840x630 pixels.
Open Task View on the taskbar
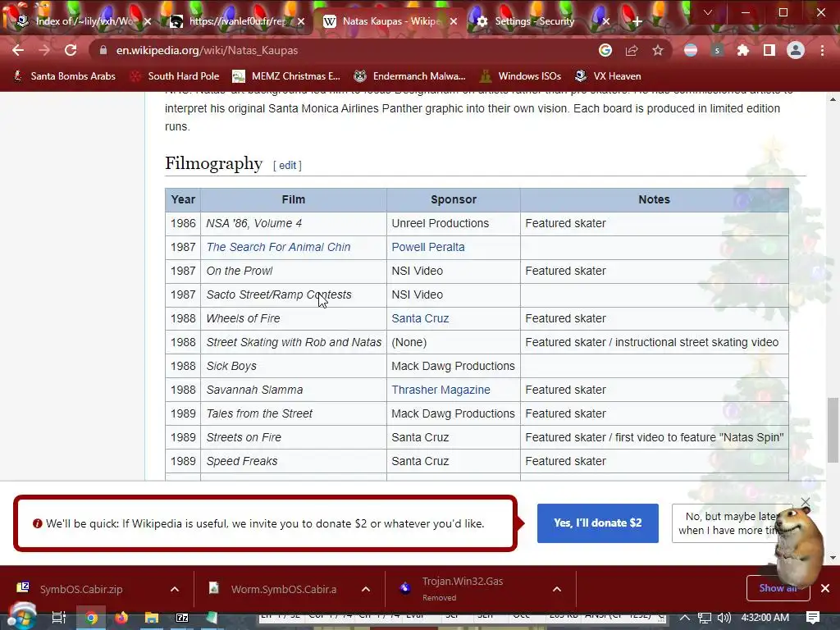click(59, 618)
